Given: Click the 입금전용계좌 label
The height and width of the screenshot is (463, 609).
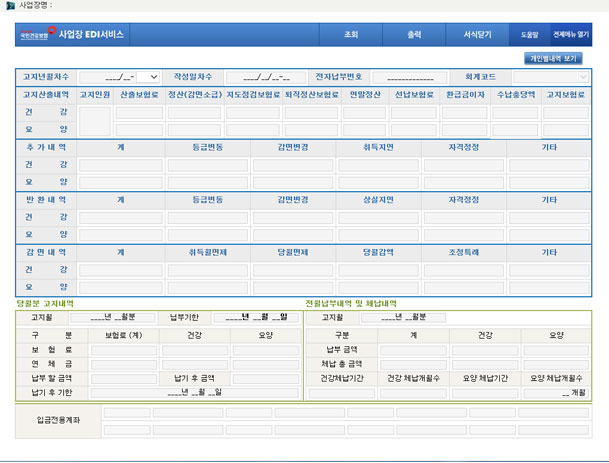Looking at the screenshot, I should click(x=58, y=420).
